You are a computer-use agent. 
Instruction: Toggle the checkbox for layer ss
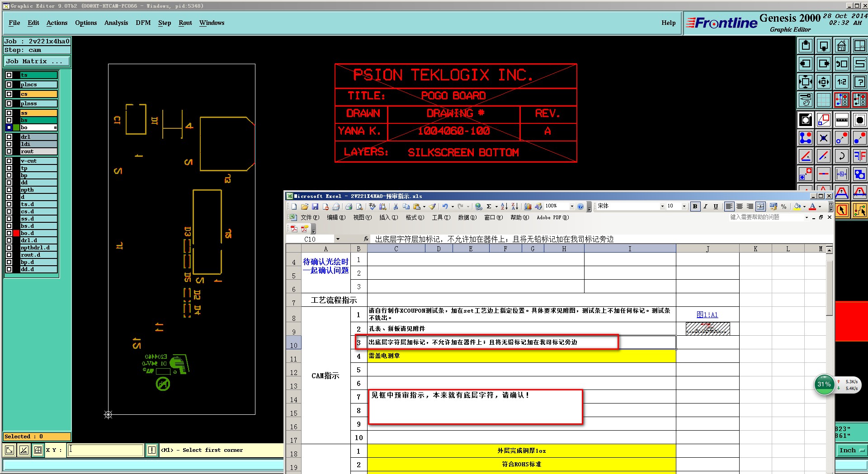tap(9, 113)
